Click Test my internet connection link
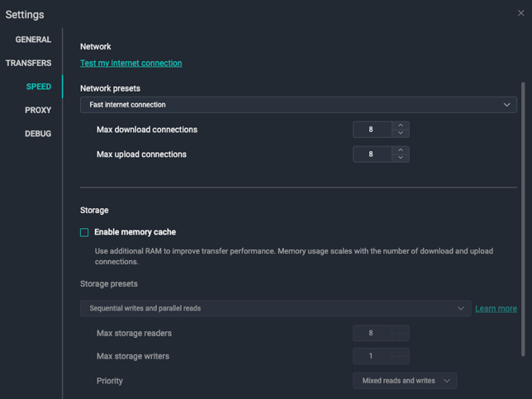The image size is (532, 399). pos(131,63)
